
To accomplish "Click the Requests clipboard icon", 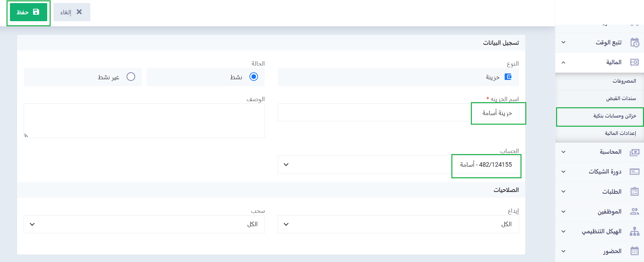I will point(634,191).
